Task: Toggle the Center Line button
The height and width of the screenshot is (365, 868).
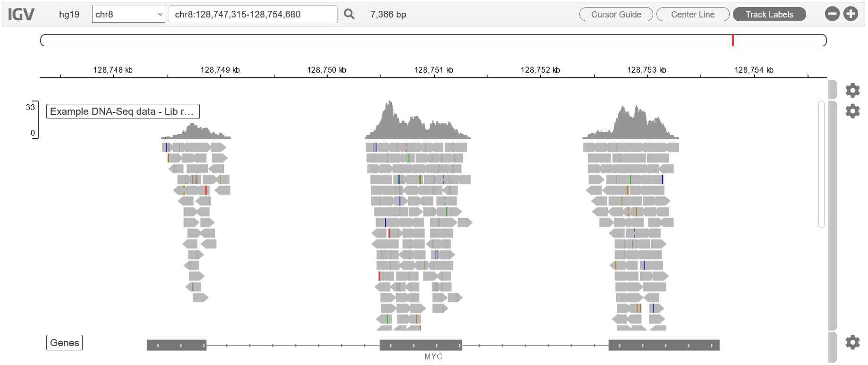Action: pos(693,14)
